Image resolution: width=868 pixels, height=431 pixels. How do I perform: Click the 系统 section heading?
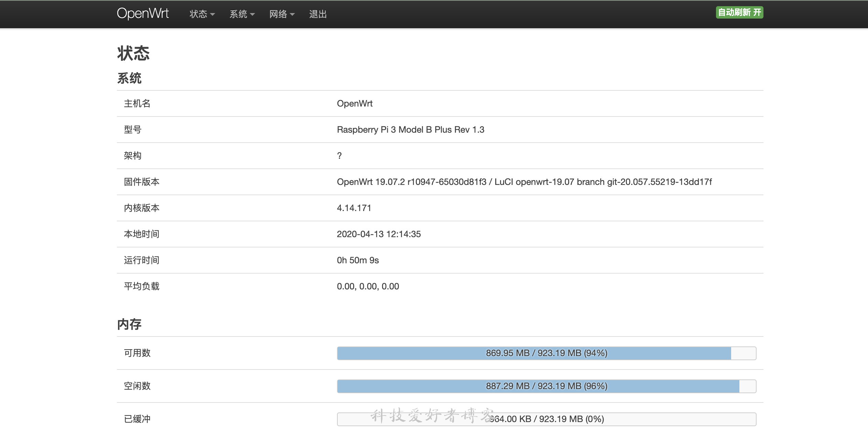coord(129,78)
